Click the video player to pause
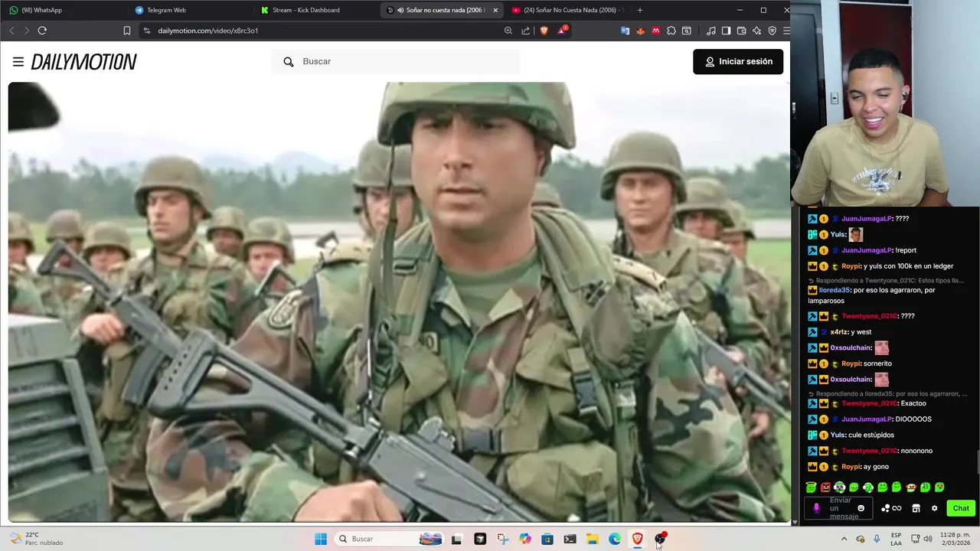 (x=399, y=302)
